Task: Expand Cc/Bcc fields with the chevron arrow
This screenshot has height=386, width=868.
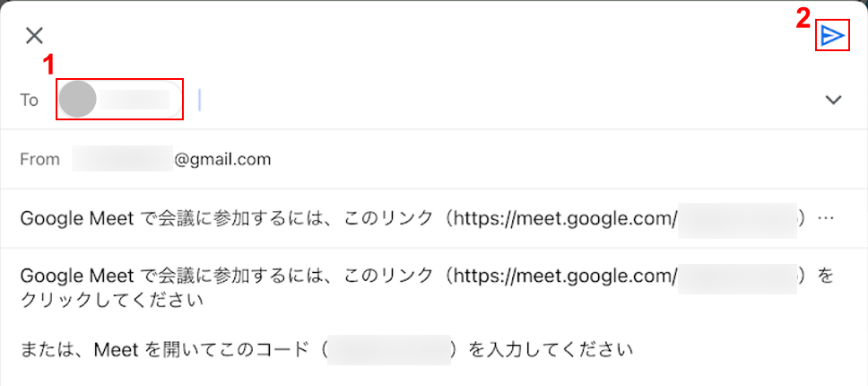Action: (x=833, y=101)
